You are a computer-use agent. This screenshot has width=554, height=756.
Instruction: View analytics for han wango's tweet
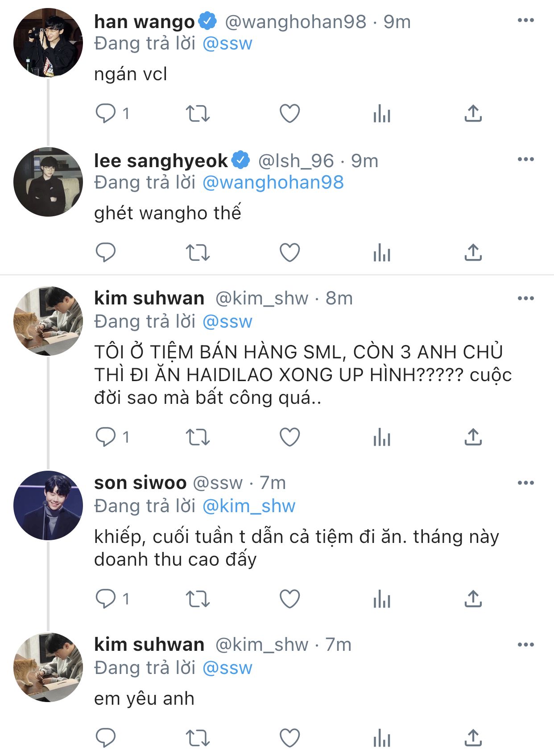pyautogui.click(x=382, y=114)
